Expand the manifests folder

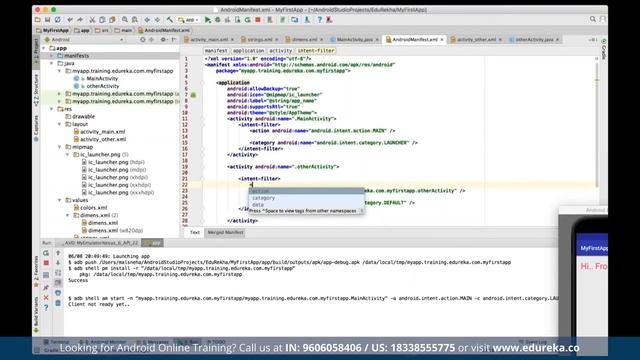point(52,56)
